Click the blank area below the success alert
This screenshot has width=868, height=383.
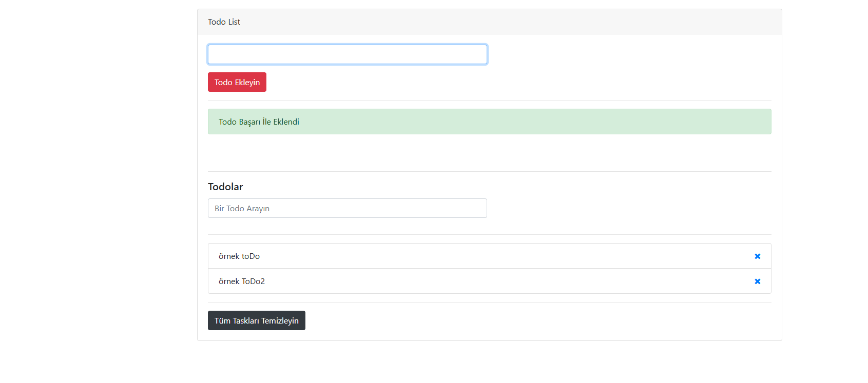coord(488,153)
